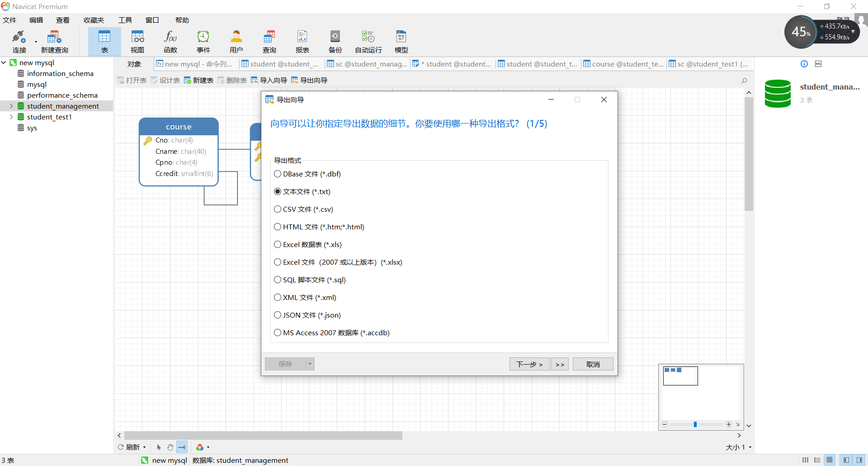Image resolution: width=868 pixels, height=466 pixels.
Task: Open the 查看 menu
Action: 63,20
